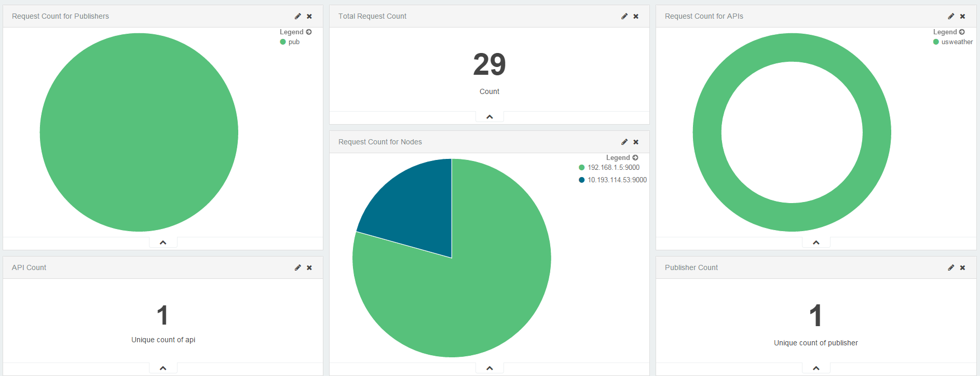The image size is (980, 376).
Task: Expand the chevron below API Count
Action: 163,368
